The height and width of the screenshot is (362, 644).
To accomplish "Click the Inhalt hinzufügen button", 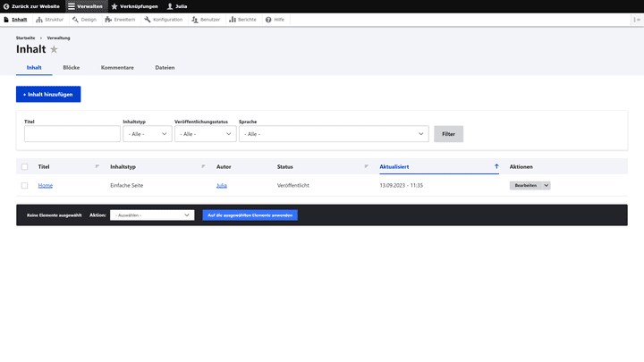I will (x=48, y=94).
